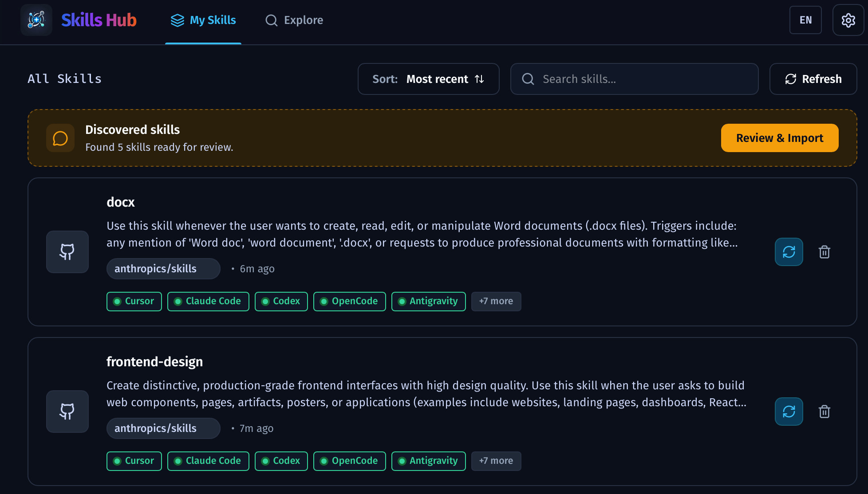Toggle Antigravity on frontend-design skill
Image resolution: width=868 pixels, height=494 pixels.
coord(428,461)
